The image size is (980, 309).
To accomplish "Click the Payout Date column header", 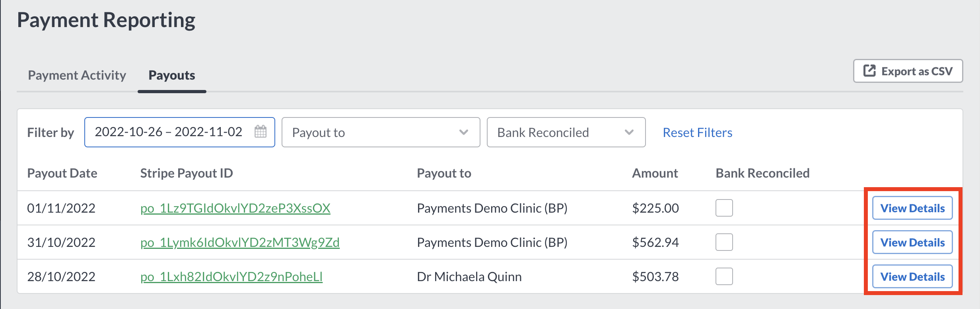I will [x=62, y=173].
